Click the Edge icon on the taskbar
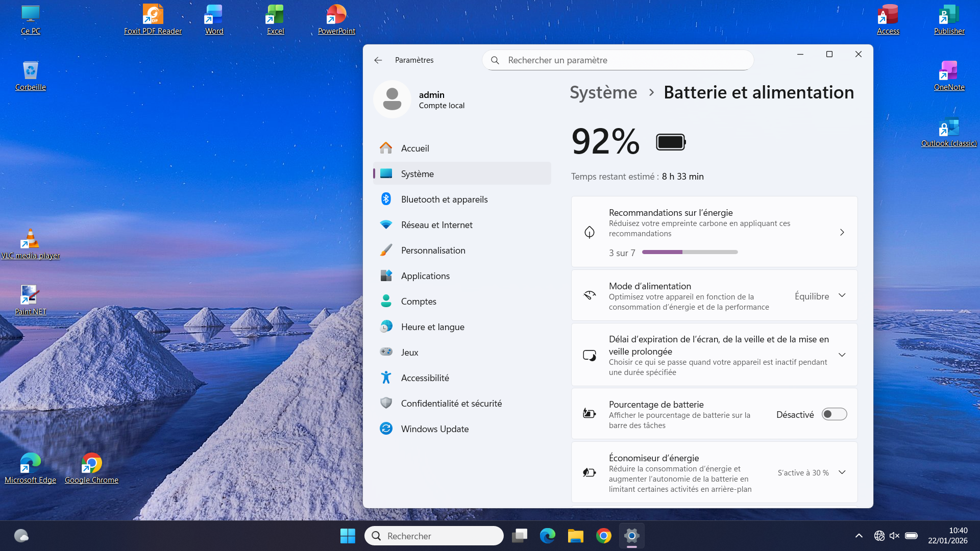This screenshot has height=551, width=980. coord(548,536)
